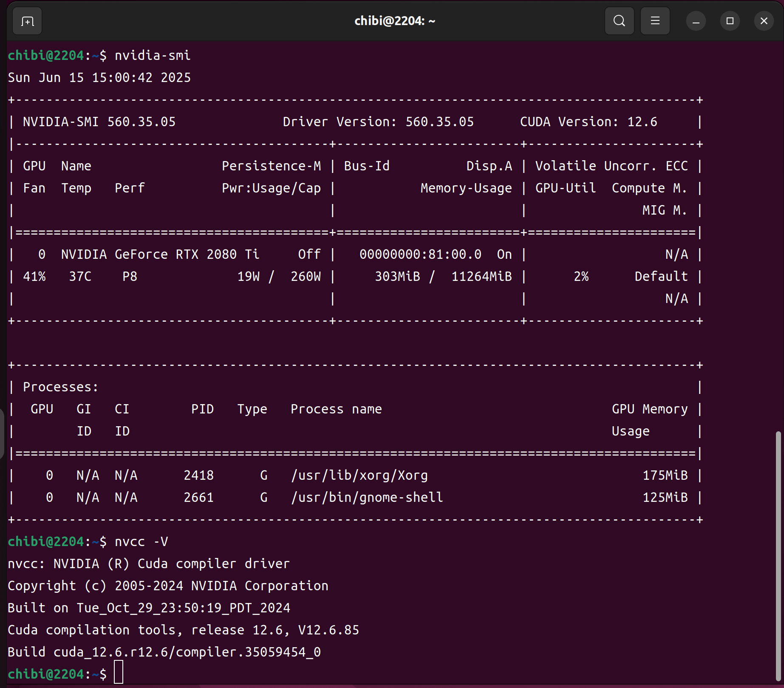
Task: Maximize the terminal window
Action: [x=730, y=21]
